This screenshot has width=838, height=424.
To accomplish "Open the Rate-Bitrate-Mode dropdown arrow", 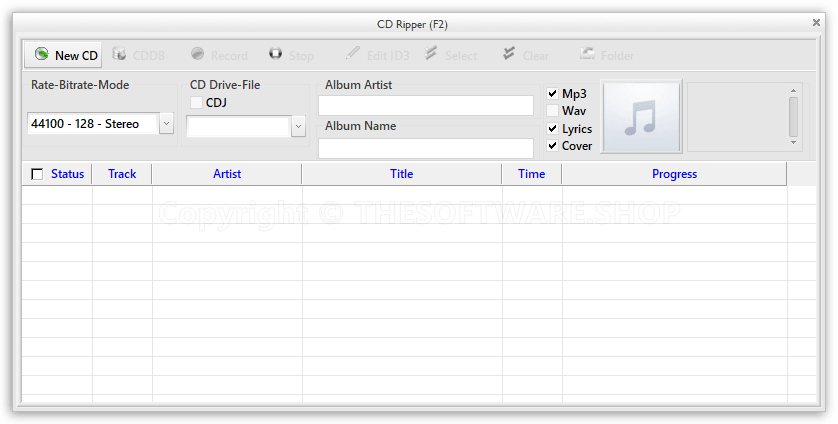I will [x=166, y=124].
